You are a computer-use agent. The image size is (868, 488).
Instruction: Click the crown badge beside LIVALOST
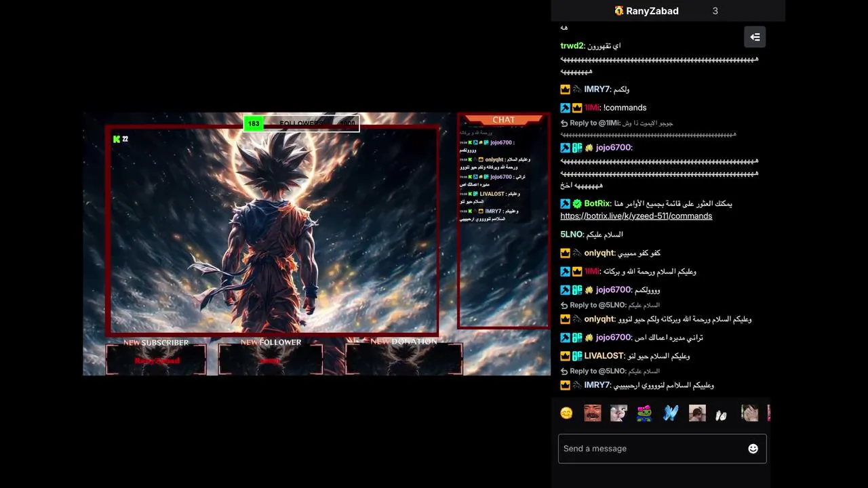click(565, 356)
